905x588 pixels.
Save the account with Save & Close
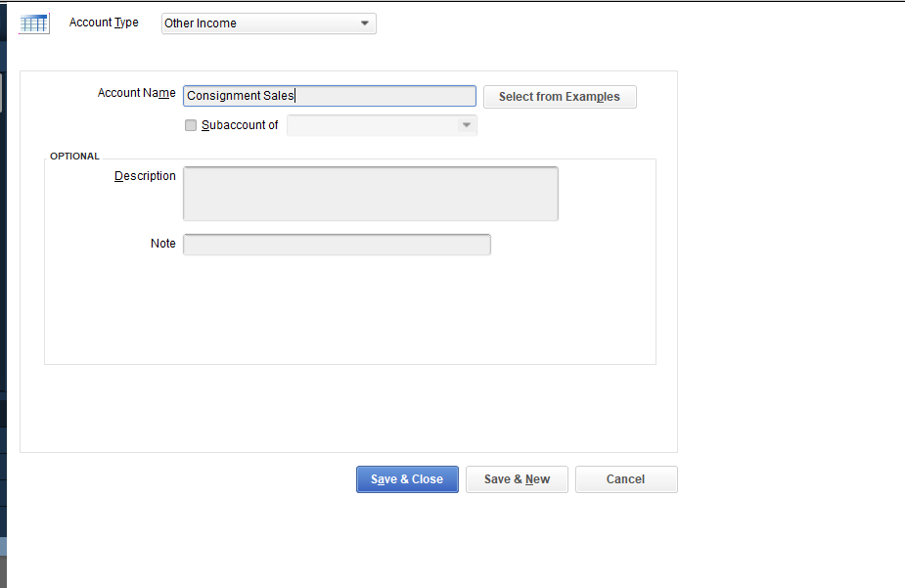point(407,479)
